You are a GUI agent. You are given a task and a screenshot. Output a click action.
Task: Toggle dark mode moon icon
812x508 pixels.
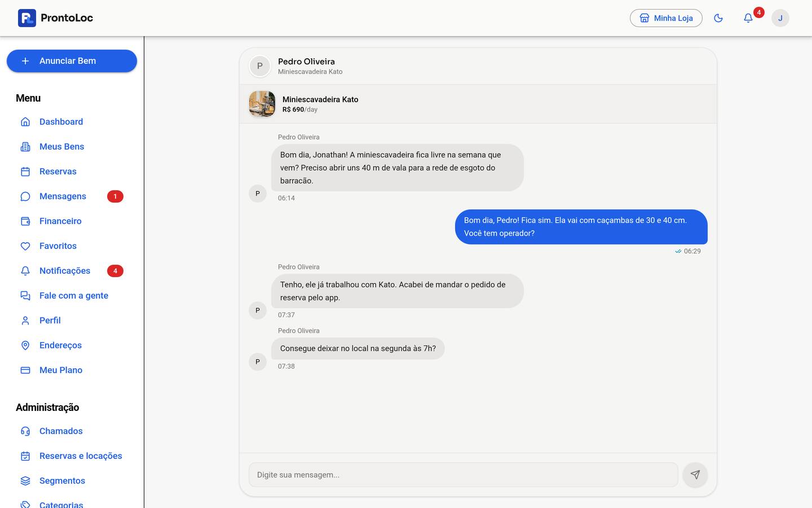point(718,18)
